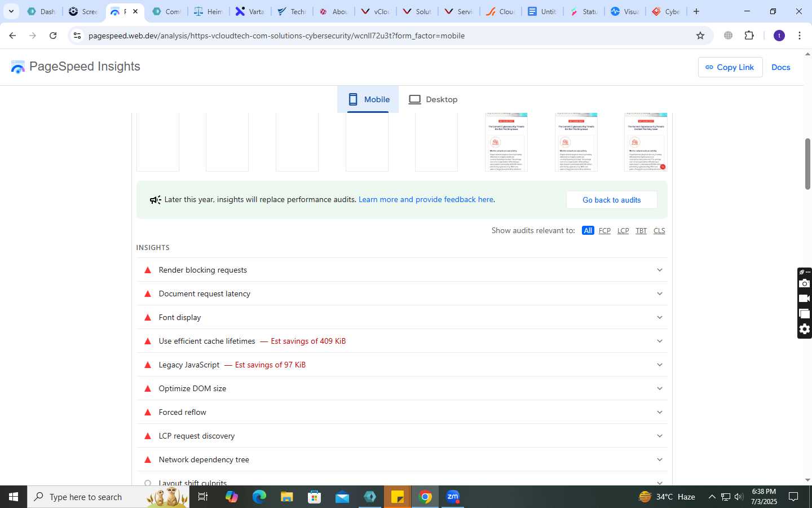812x508 pixels.
Task: Filter audits relevant to LCP
Action: point(623,230)
